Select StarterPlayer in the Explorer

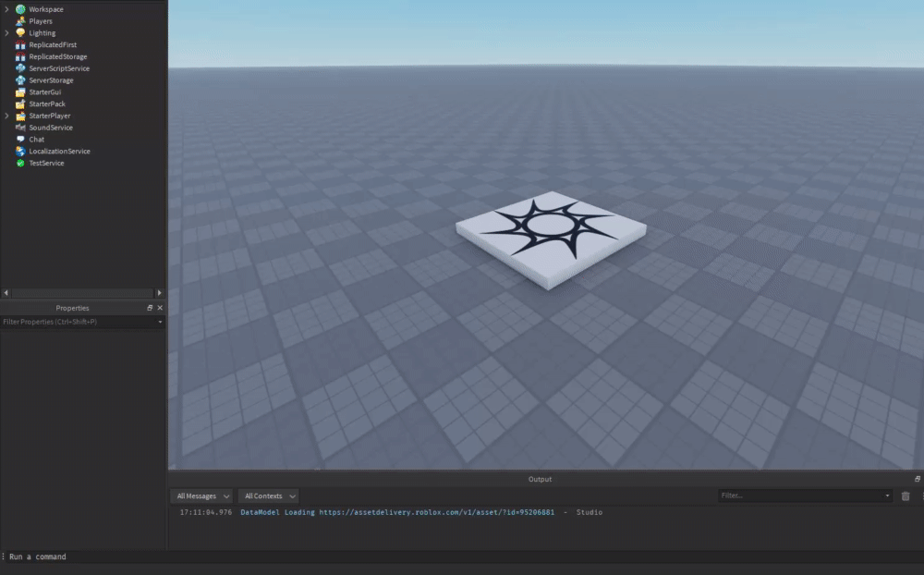[50, 116]
